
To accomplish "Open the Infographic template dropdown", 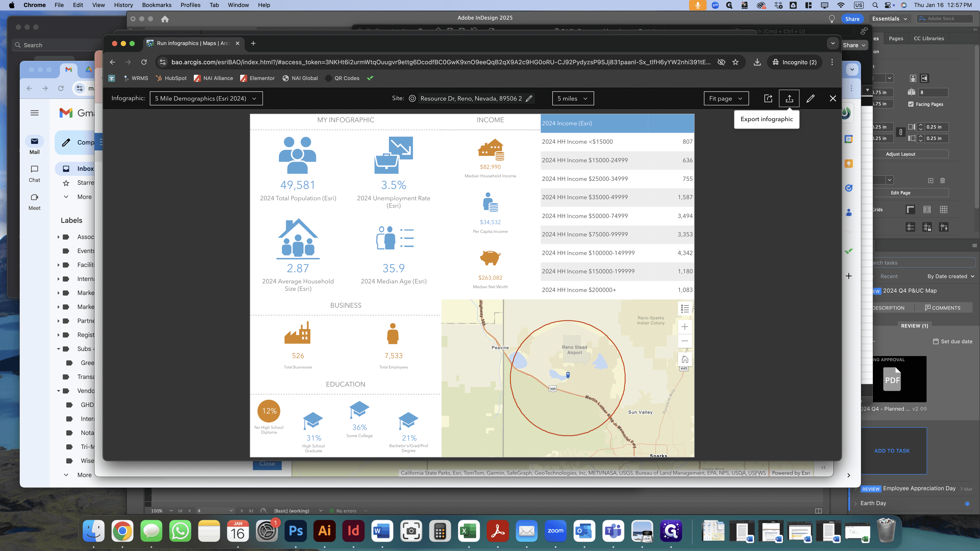I will 206,98.
